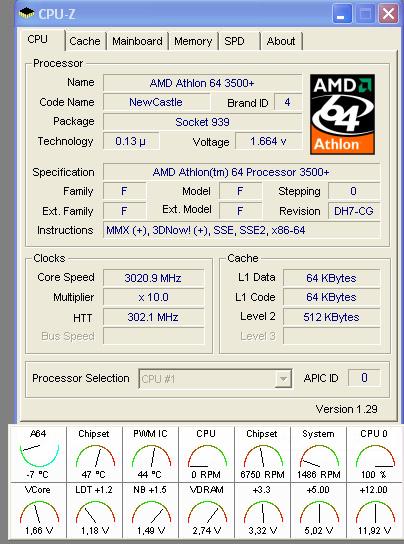Click the PWM IC temperature gauge
Screen dimensions: 404x544
pyautogui.click(x=151, y=453)
